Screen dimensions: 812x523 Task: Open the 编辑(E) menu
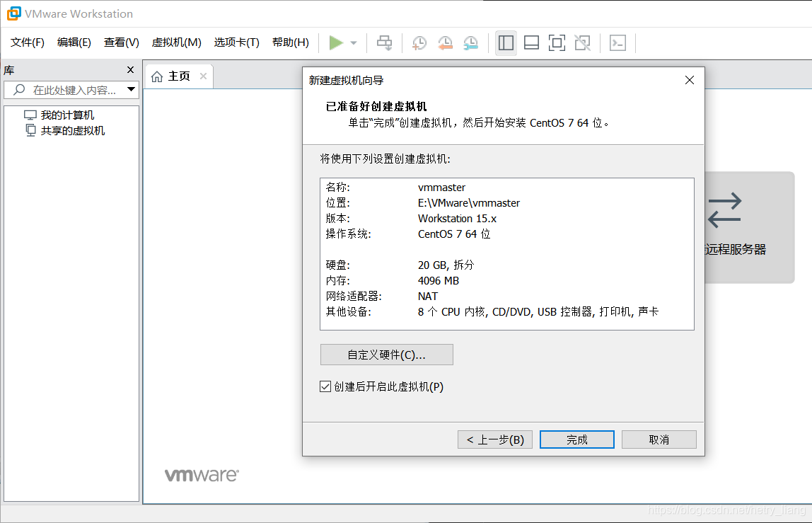tap(74, 42)
